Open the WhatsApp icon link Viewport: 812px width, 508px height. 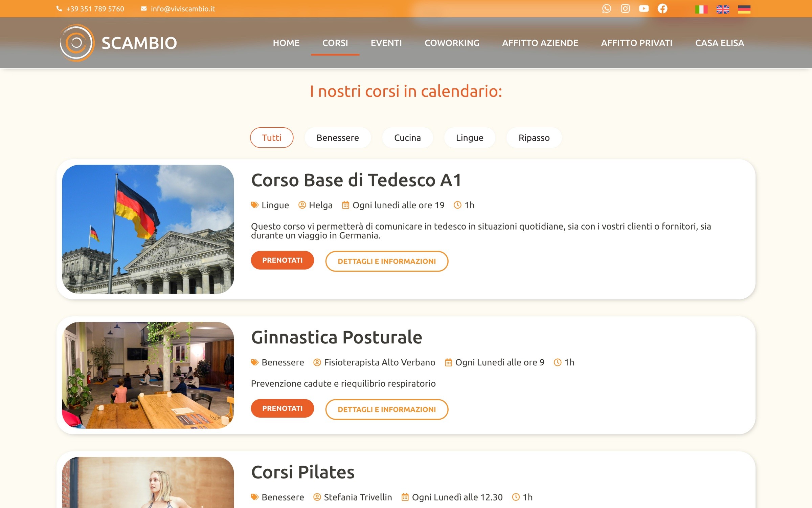point(606,8)
